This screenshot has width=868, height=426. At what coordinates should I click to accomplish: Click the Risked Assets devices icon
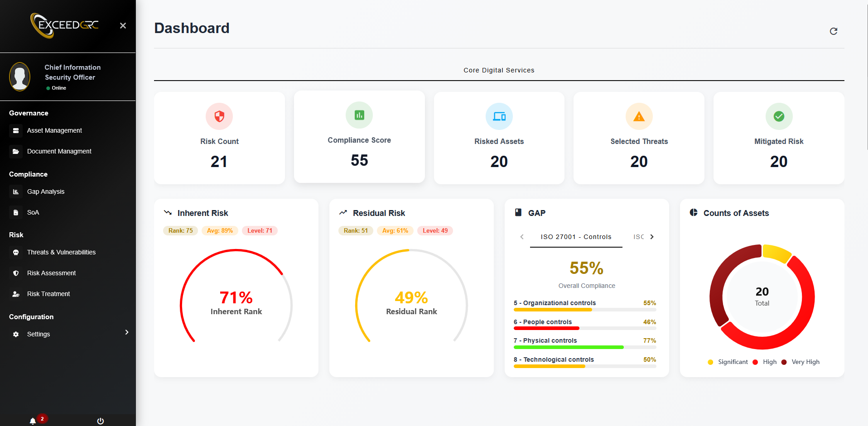coord(499,116)
